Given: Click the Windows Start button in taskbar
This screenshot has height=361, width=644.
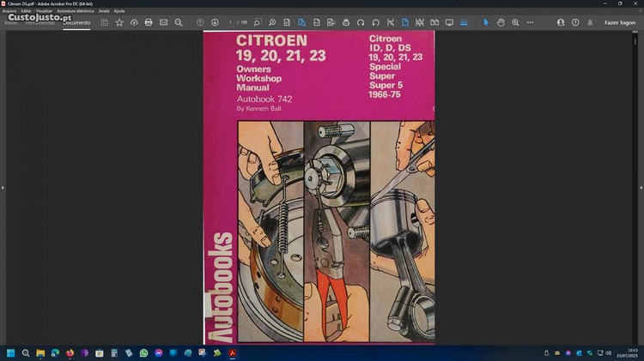Looking at the screenshot, I should (x=11, y=352).
